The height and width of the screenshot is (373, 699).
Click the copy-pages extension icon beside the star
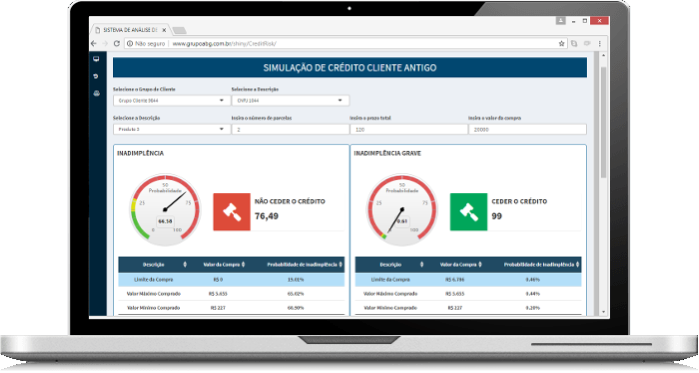click(574, 44)
